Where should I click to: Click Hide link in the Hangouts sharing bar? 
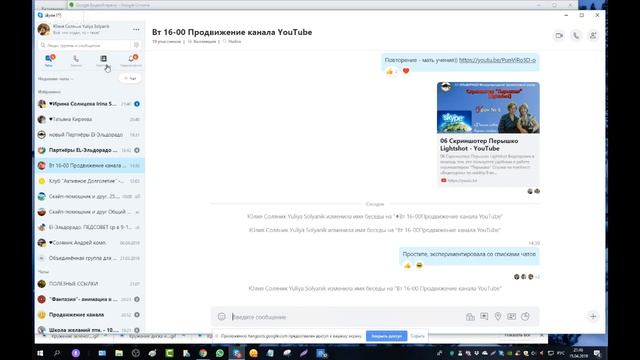417,336
